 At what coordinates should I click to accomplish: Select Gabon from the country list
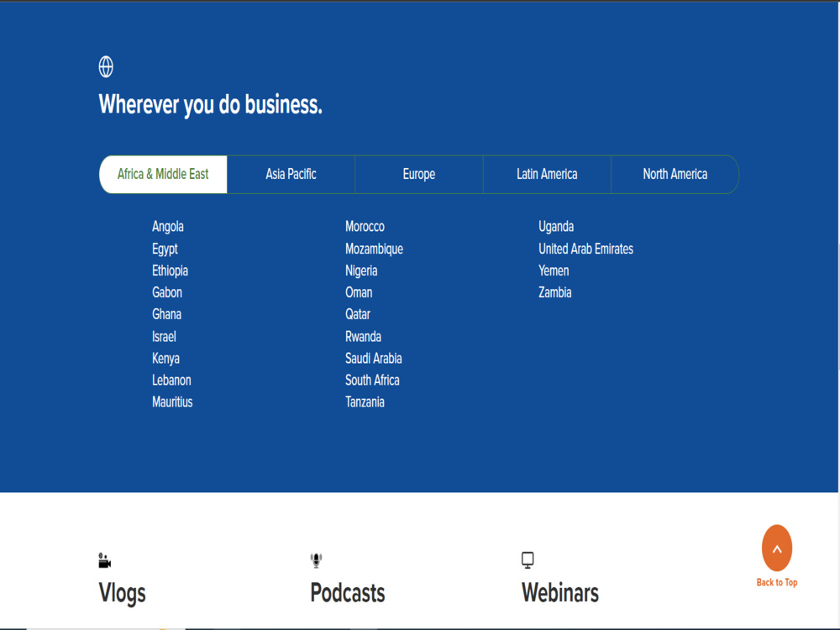[167, 292]
